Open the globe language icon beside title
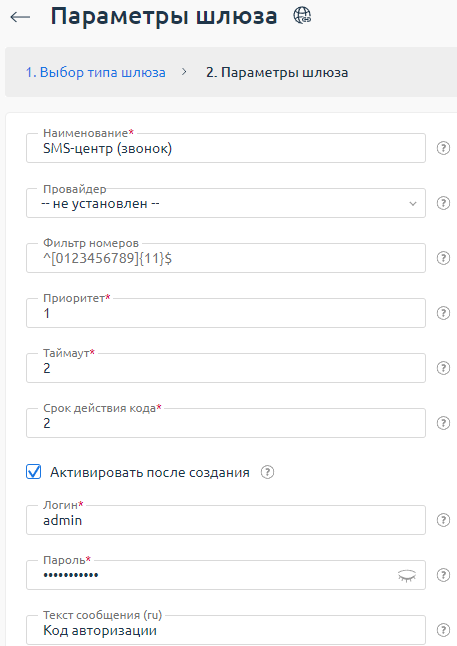Screen dimensions: 457x646 click(302, 16)
